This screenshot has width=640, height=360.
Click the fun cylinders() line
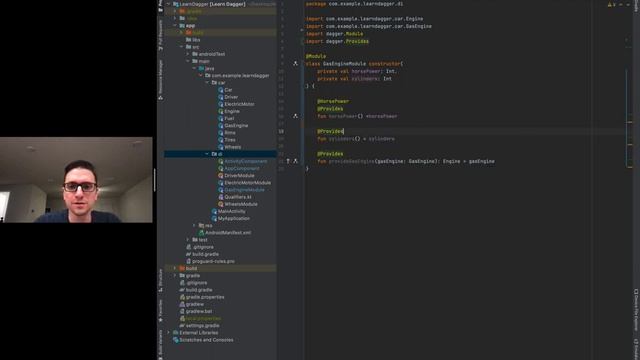coord(356,139)
